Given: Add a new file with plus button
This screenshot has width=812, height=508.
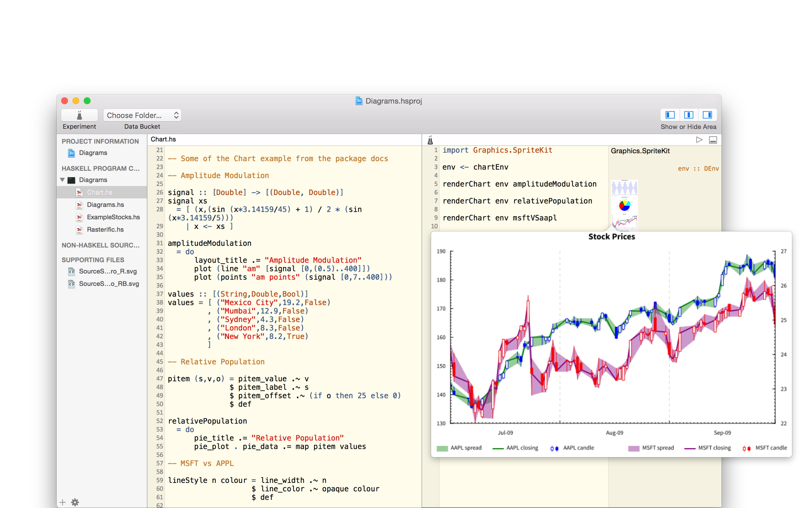Looking at the screenshot, I should pyautogui.click(x=62, y=502).
